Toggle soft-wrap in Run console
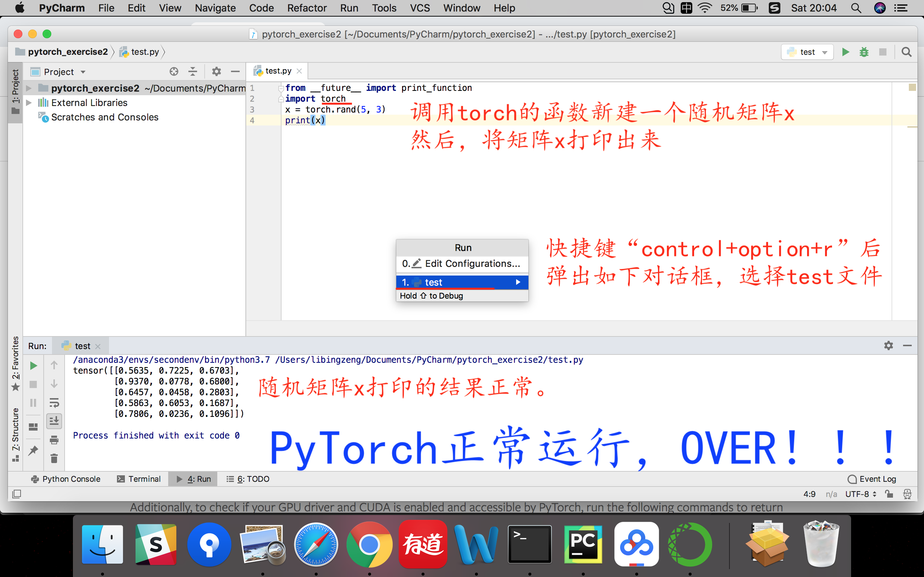This screenshot has height=577, width=924. (x=54, y=402)
